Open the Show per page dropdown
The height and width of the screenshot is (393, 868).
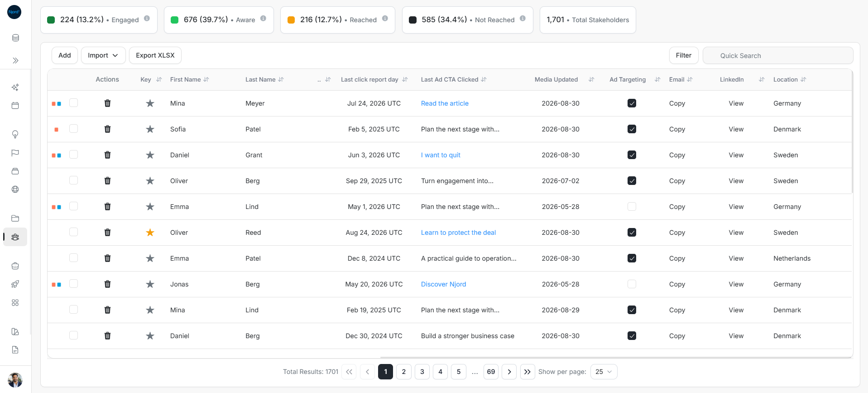(604, 372)
